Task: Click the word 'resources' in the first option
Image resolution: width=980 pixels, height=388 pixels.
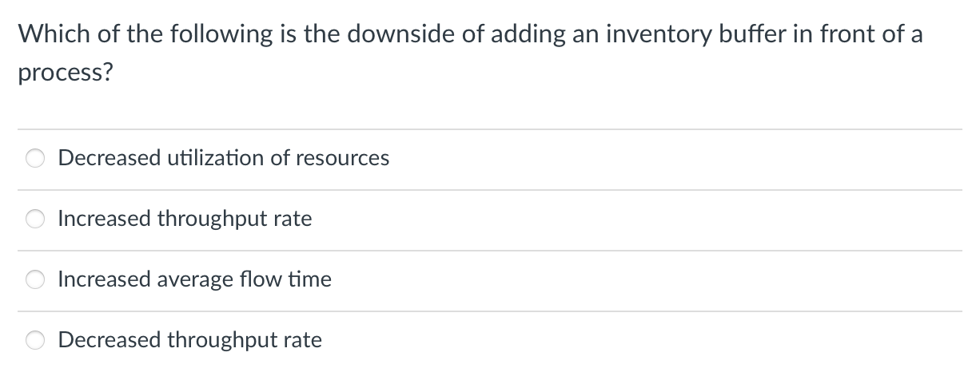Action: 342,158
